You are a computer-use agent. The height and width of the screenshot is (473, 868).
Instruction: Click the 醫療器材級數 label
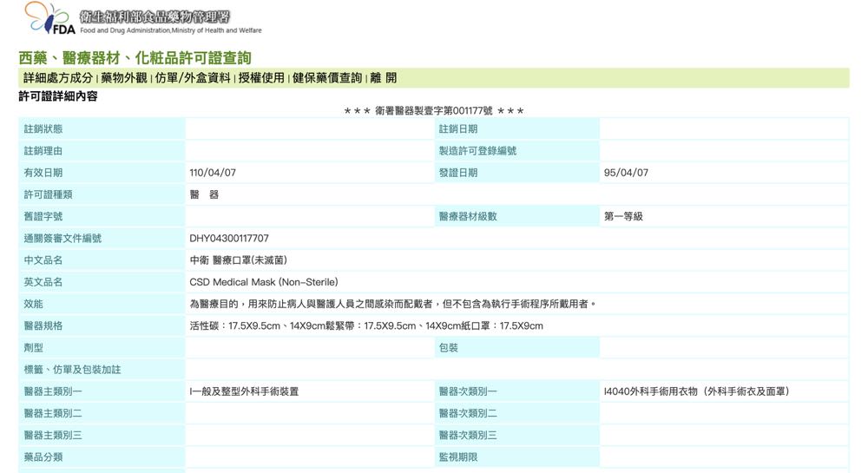tap(468, 216)
